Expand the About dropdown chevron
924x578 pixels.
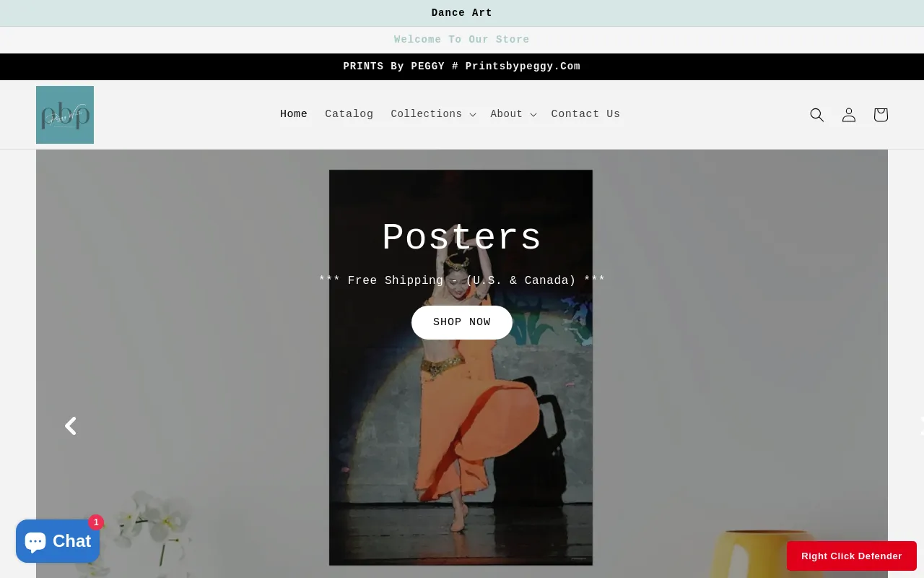[x=533, y=115]
